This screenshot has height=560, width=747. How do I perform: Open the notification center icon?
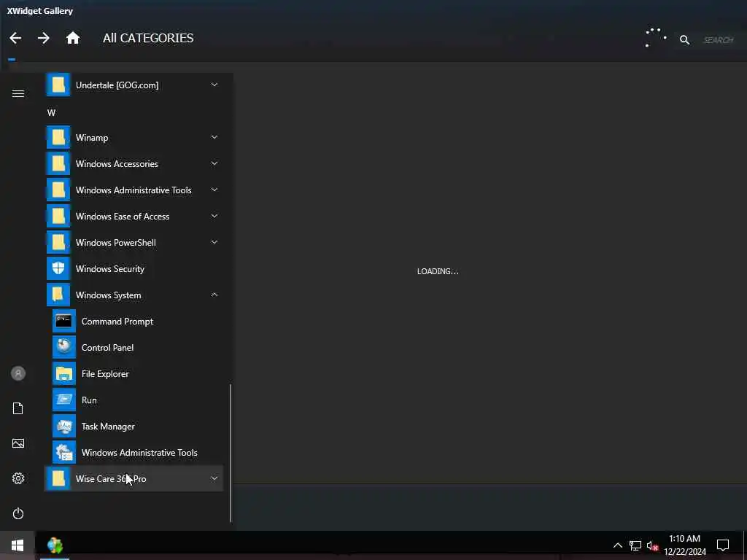723,545
